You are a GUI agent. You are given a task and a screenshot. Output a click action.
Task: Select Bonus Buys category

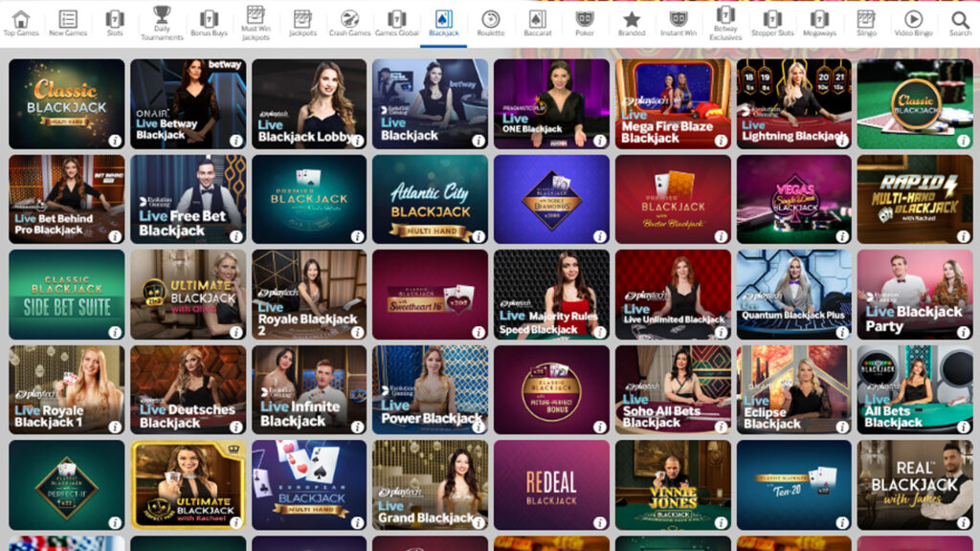tap(209, 24)
